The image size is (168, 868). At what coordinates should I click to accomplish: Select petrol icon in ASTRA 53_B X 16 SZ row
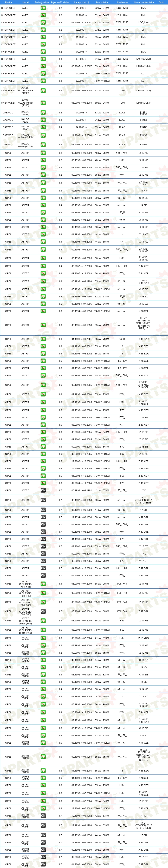click(43, 297)
